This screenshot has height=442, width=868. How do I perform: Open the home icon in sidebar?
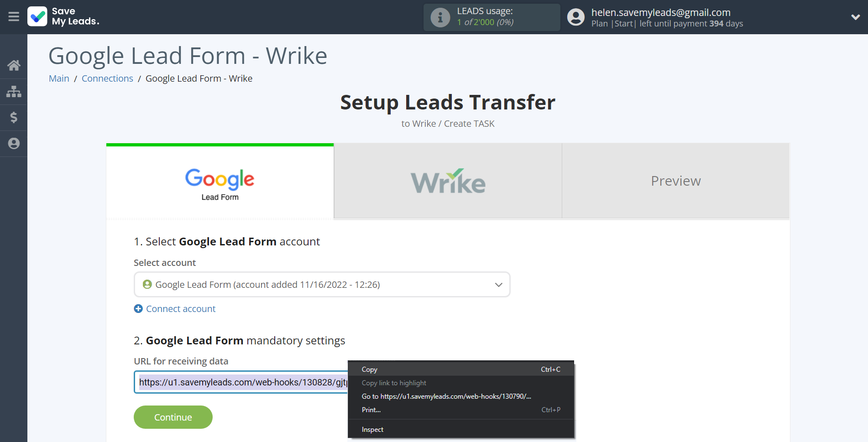tap(14, 65)
